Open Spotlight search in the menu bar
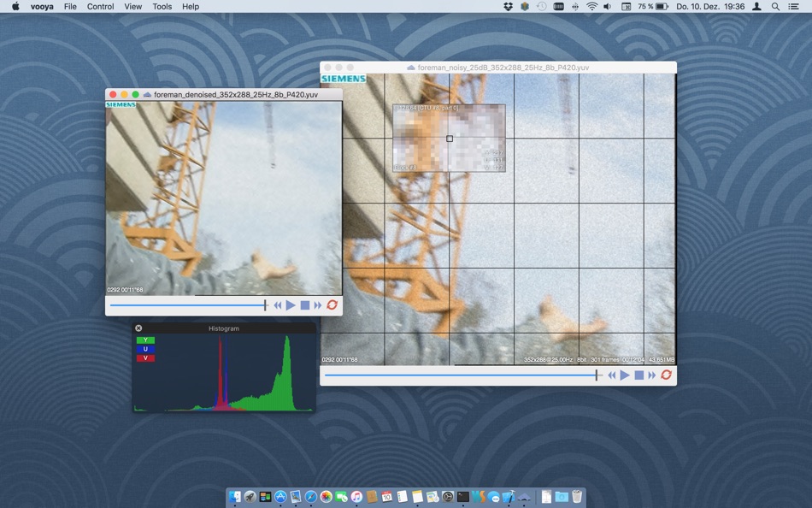 775,7
